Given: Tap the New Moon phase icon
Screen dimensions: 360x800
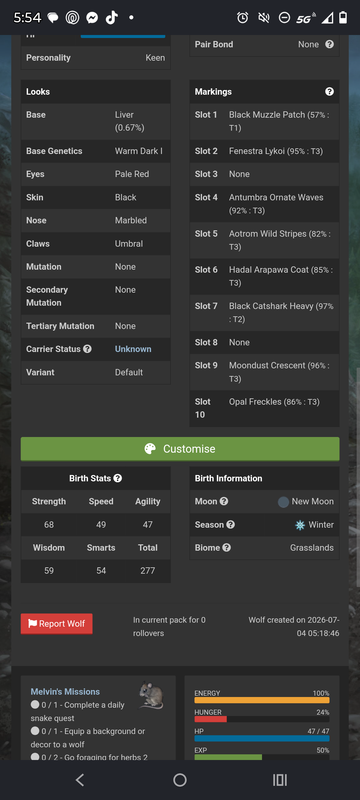Looking at the screenshot, I should coord(284,502).
